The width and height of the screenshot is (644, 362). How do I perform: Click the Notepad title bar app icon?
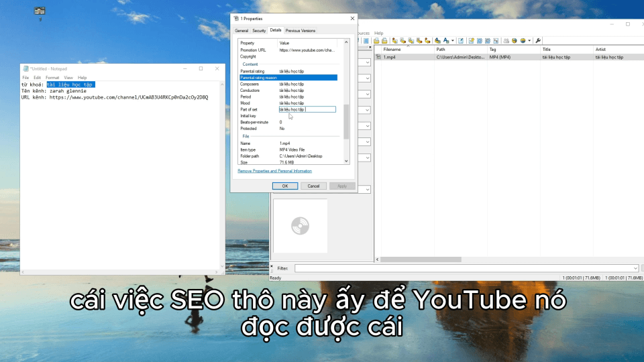coord(25,68)
